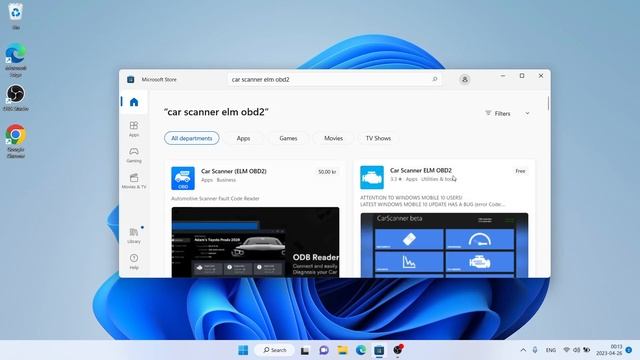Click "ATTENTION TO WINDOWS MOBILE 10 USERS!" text

coord(411,198)
